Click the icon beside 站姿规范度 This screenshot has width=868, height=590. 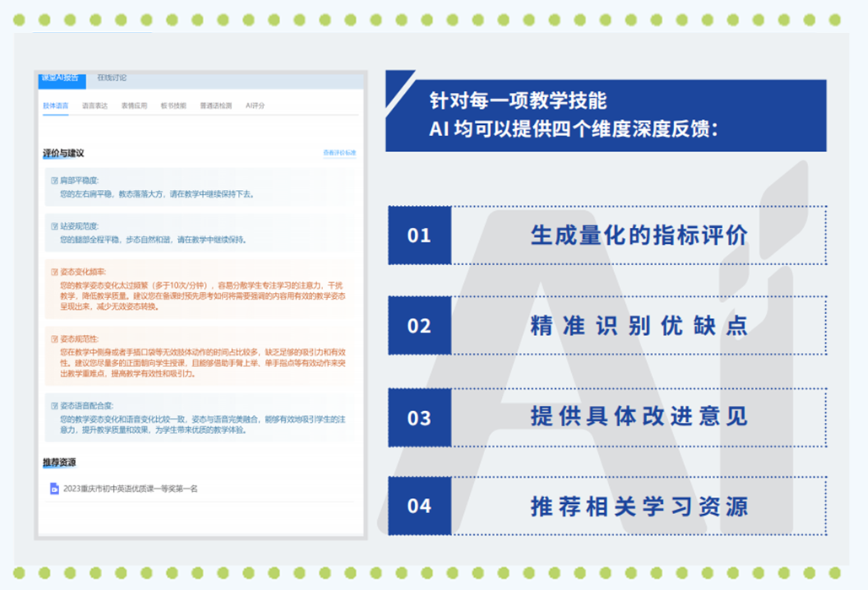[x=55, y=227]
